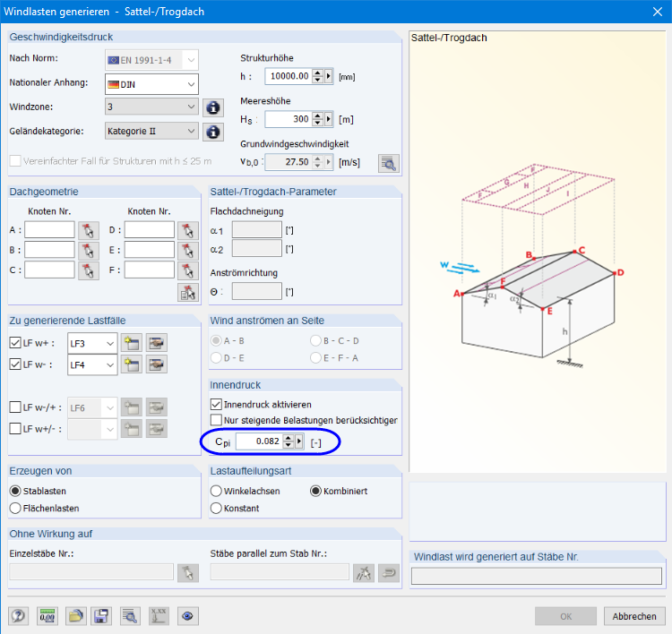Open Nationaler Anhang DIN dropdown
This screenshot has height=634, width=672.
pos(151,84)
